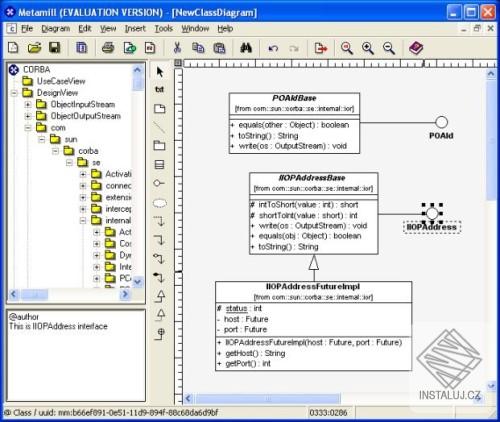Viewport: 500px width, 422px height.
Task: Save the model using the floppy disk icon
Action: (x=55, y=48)
